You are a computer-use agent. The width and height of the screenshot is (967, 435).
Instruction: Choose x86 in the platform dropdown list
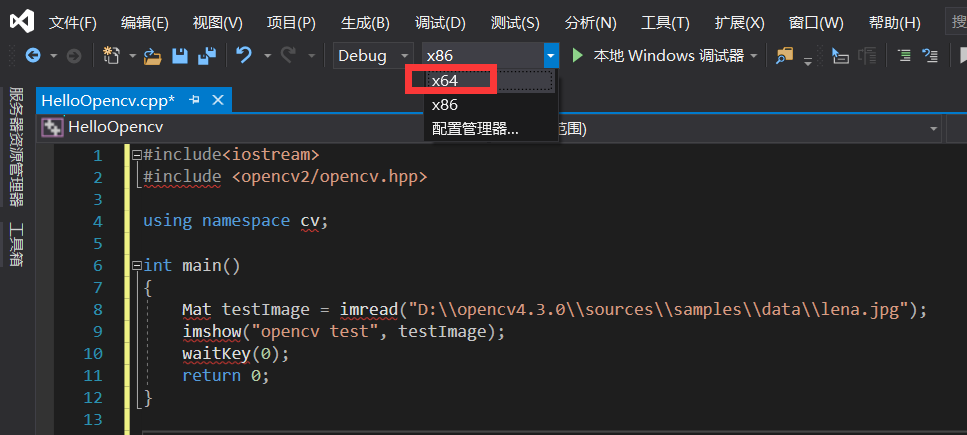[x=445, y=105]
